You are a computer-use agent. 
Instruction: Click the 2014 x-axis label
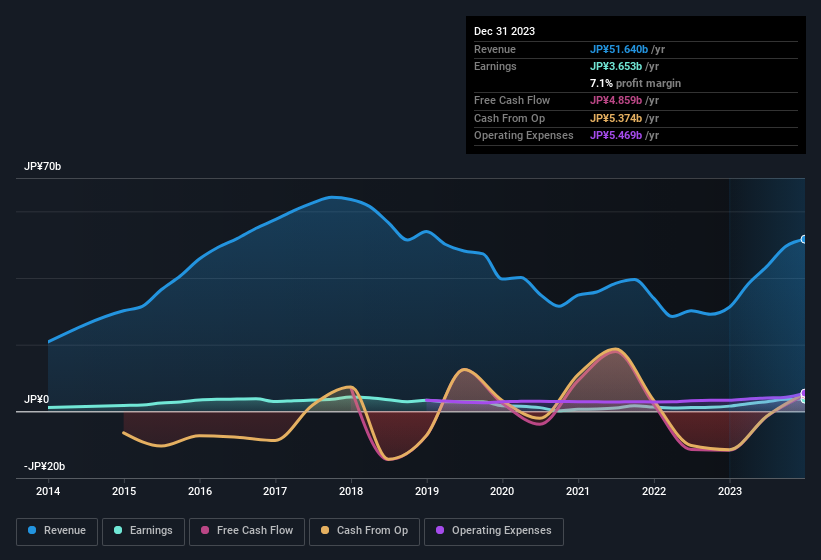pos(48,491)
